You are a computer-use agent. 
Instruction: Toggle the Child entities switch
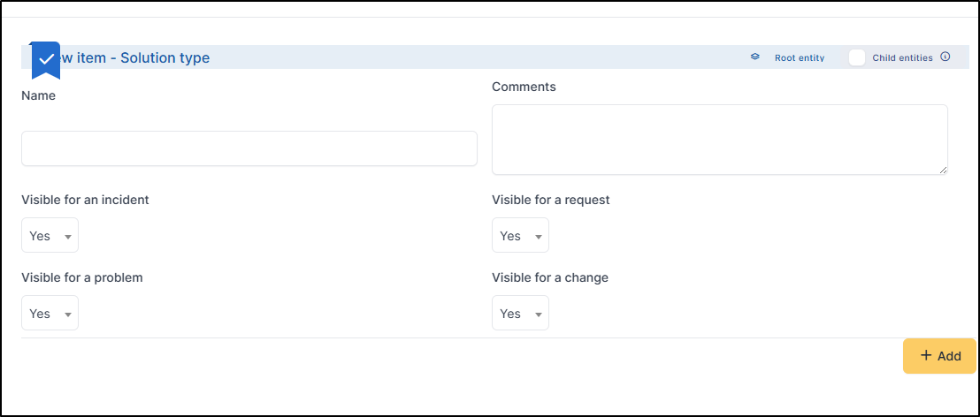tap(856, 57)
